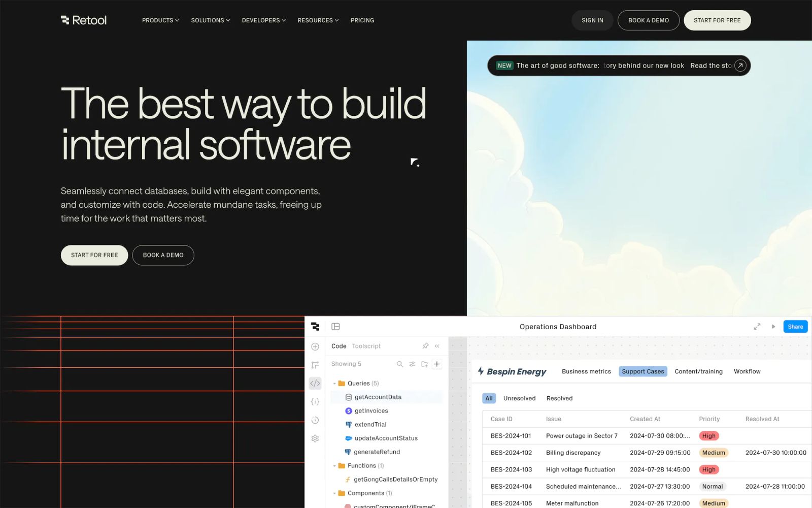
Task: Open the Content/training tab
Action: (x=698, y=371)
